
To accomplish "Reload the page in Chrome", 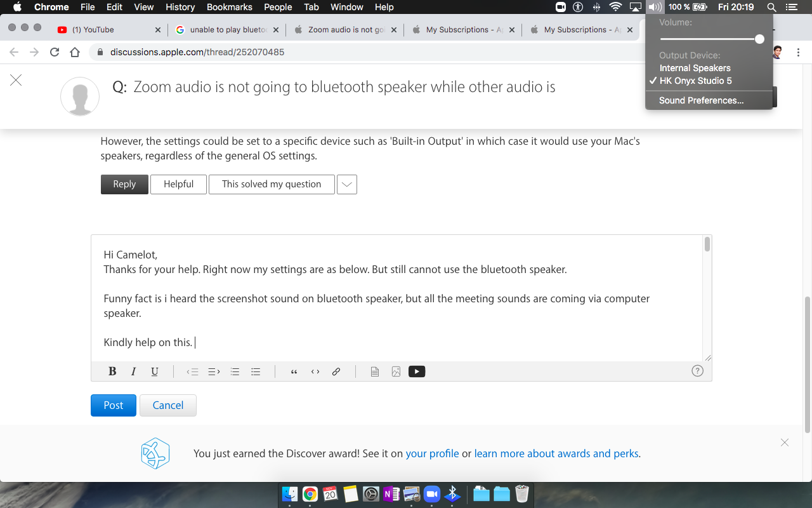I will pos(55,52).
